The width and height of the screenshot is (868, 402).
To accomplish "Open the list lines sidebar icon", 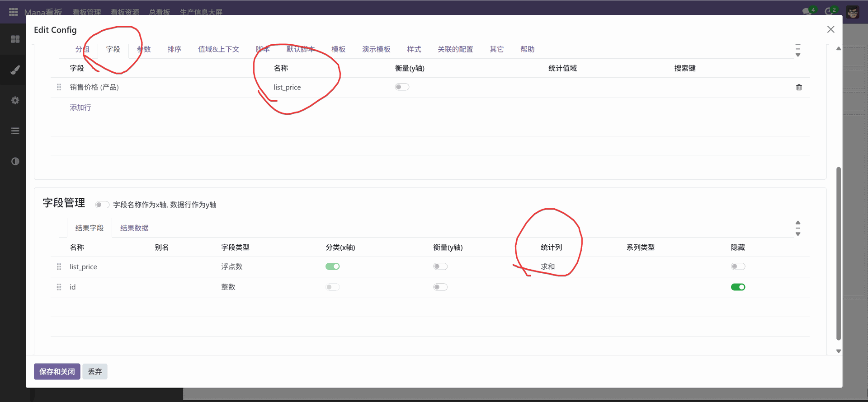I will click(15, 131).
